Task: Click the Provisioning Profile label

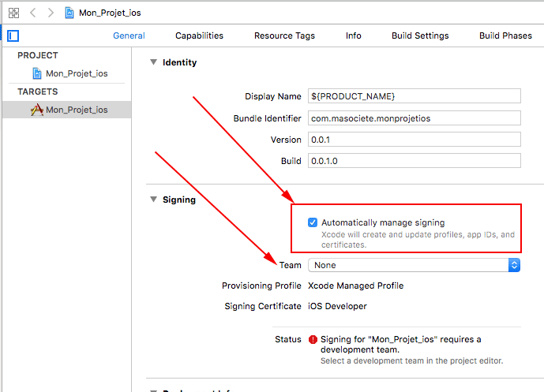Action: point(261,286)
